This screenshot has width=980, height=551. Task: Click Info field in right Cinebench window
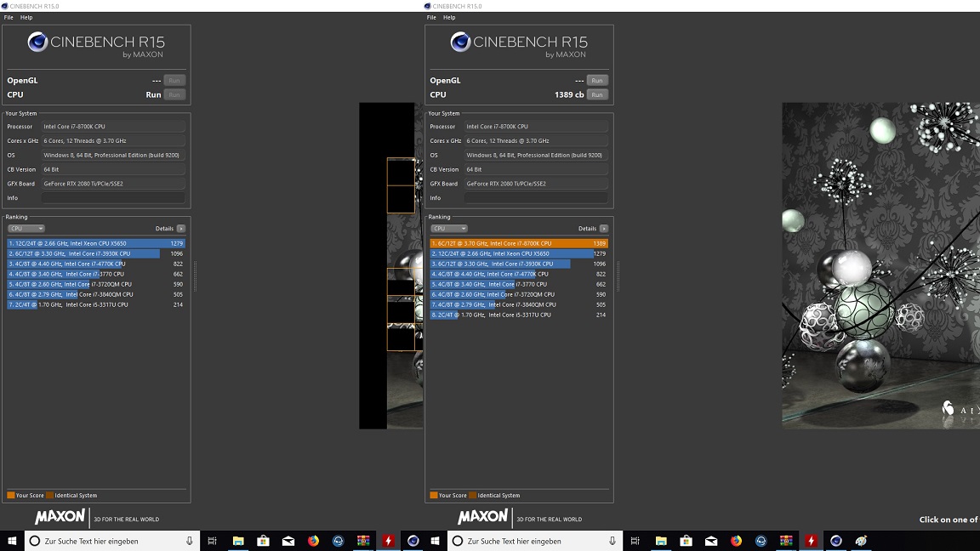click(536, 198)
